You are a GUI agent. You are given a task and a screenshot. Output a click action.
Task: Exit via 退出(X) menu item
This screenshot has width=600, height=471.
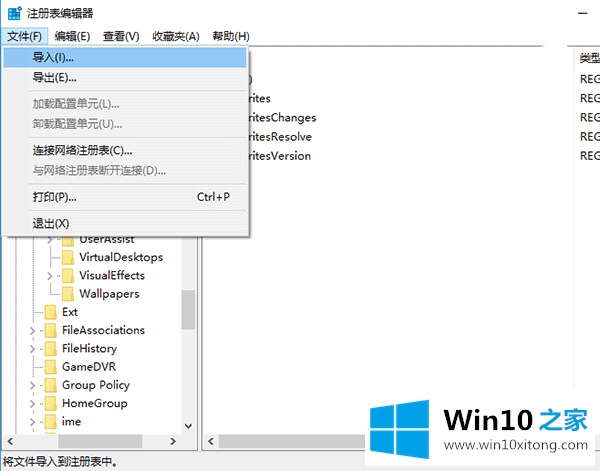pos(51,223)
